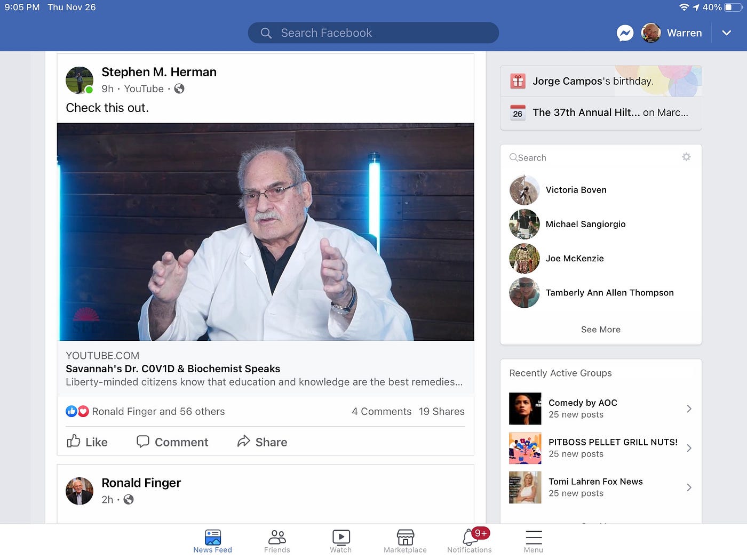Click the Search Facebook field
The height and width of the screenshot is (560, 747).
(x=373, y=33)
